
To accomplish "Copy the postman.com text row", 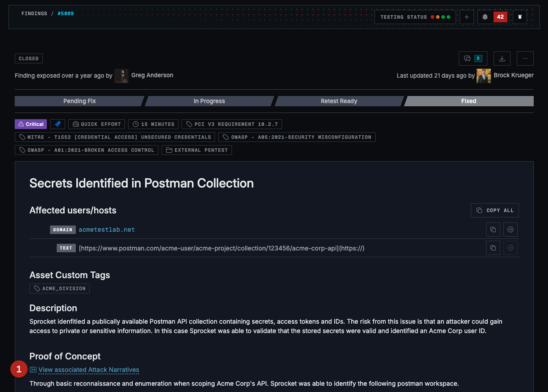I will [493, 248].
